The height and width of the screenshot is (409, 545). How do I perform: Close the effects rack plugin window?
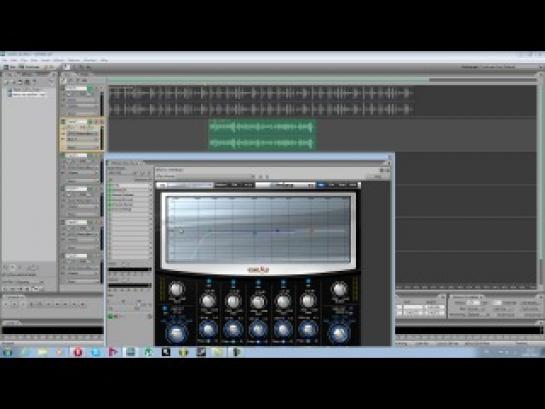pos(389,157)
